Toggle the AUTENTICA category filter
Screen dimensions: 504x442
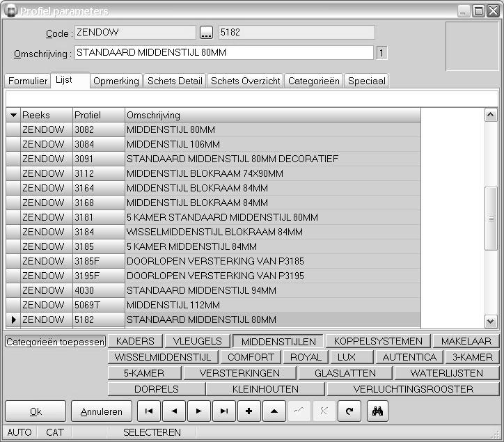pyautogui.click(x=409, y=357)
